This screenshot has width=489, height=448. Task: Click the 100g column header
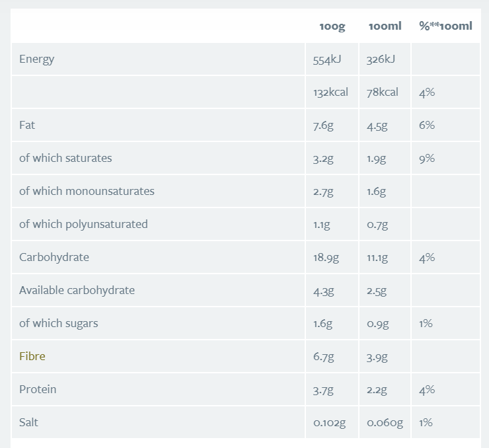[x=332, y=26]
